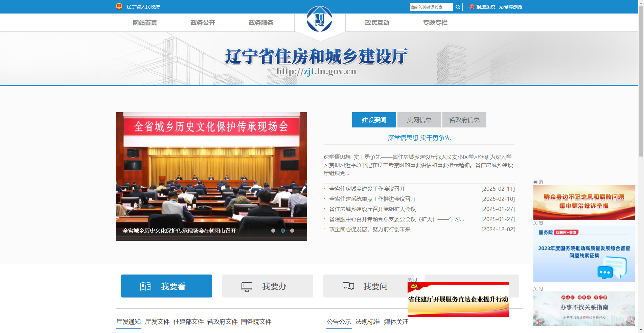Viewport: 644px width, 333px height.
Task: Open the 全省住房城乡建设工作会议召开 news link
Action: coord(367,189)
